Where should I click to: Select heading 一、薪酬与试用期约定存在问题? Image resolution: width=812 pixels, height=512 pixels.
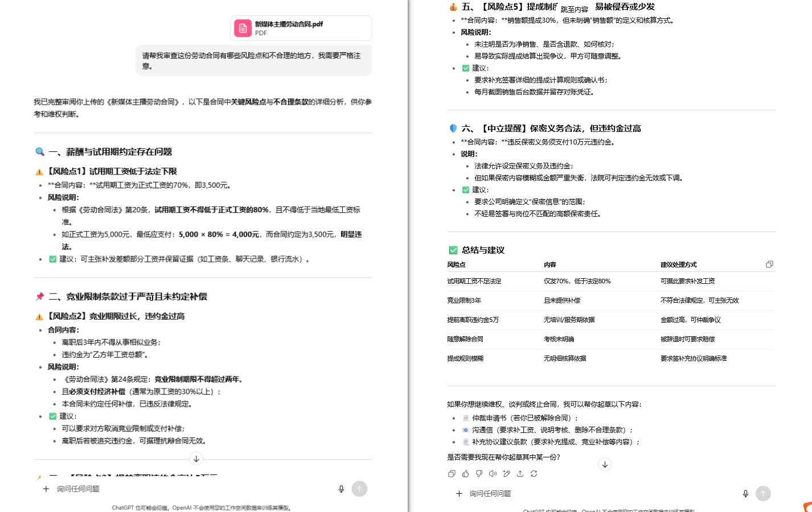point(110,152)
